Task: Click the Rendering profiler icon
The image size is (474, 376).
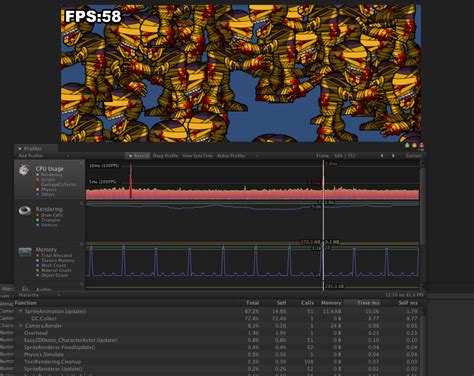Action: 25,210
